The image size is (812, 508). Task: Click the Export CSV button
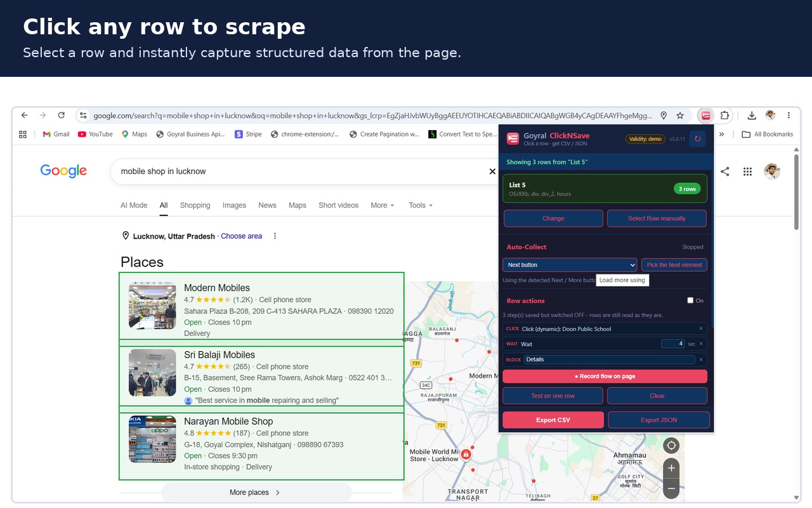click(553, 420)
